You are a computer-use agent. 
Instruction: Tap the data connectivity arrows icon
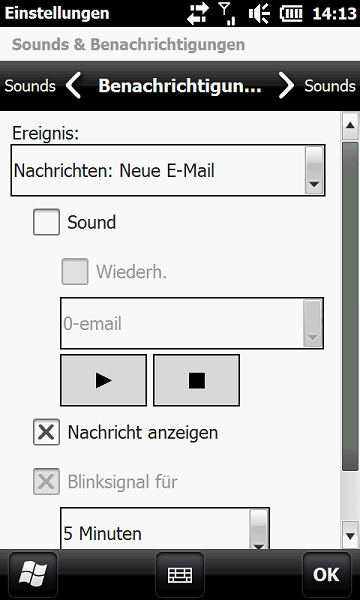click(x=199, y=14)
